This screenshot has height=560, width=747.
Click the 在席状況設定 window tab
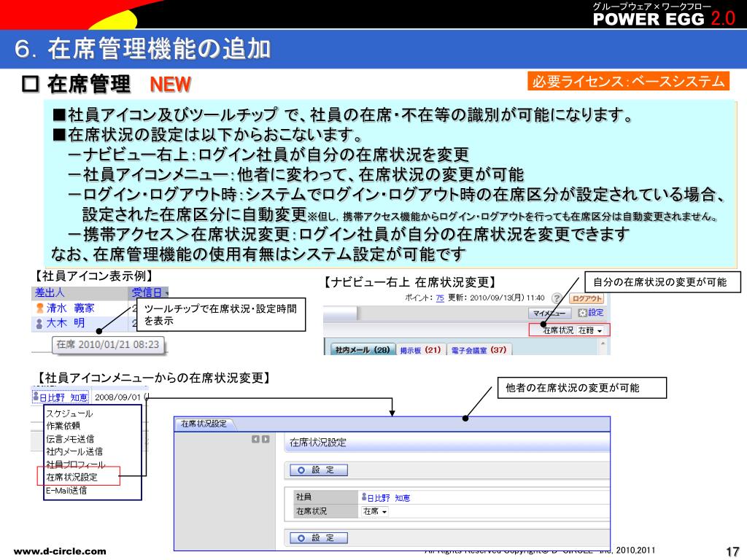click(204, 424)
